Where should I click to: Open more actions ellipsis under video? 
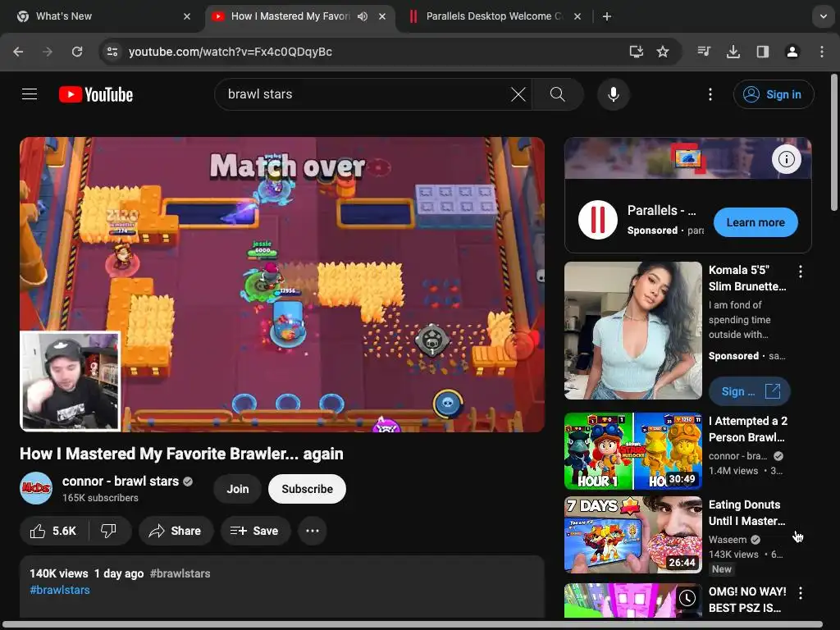coord(313,531)
